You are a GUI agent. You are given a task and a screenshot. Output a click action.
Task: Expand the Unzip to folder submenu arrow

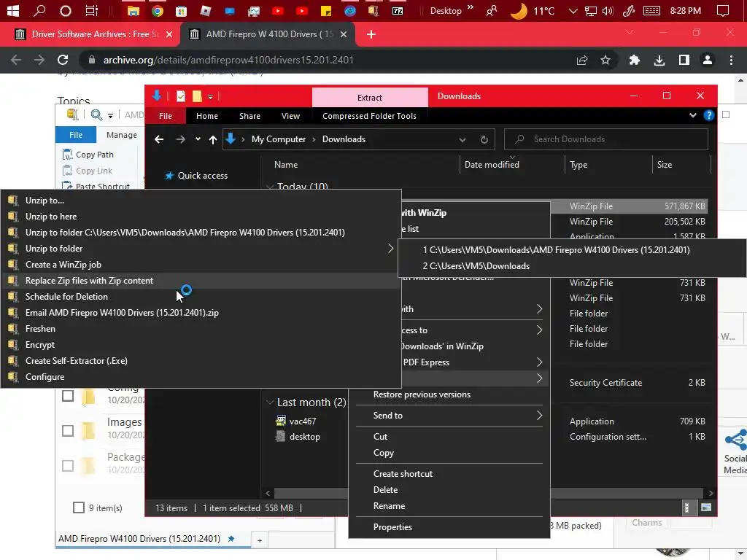[390, 249]
